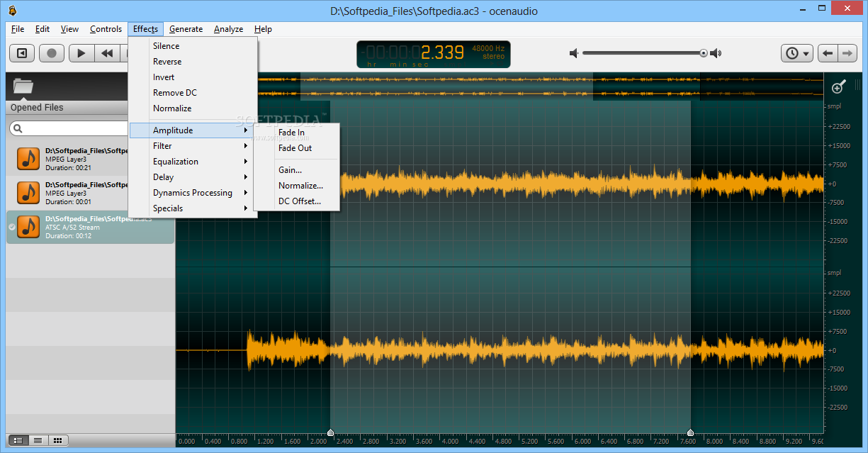Viewport: 868px width, 453px height.
Task: Toggle the sidebar panel button in toolbar
Action: click(23, 53)
